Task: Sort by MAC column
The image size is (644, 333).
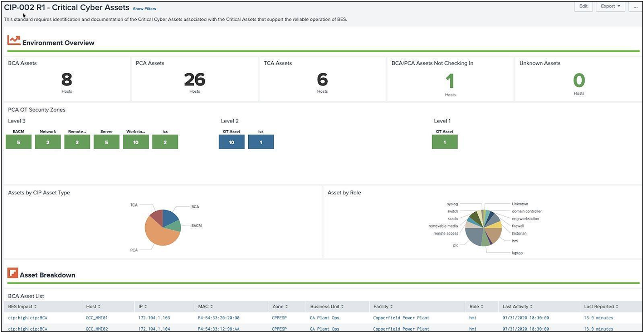Action: pyautogui.click(x=205, y=307)
